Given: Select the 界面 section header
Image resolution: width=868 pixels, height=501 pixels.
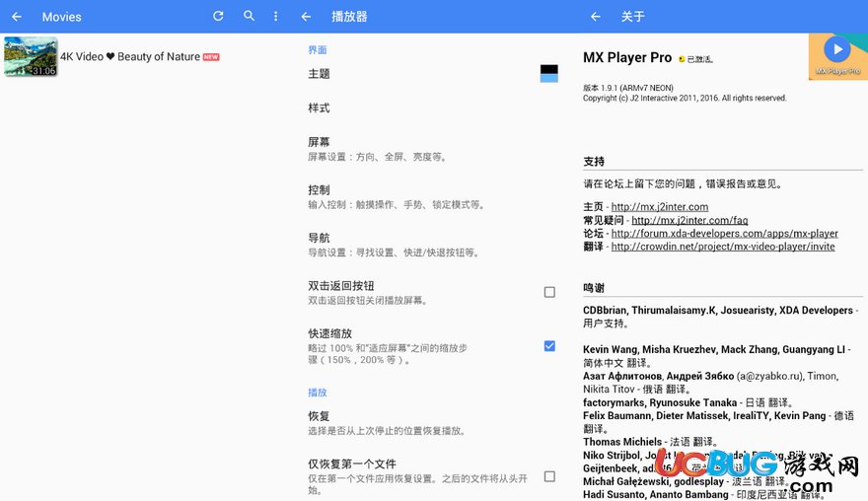Looking at the screenshot, I should point(318,50).
